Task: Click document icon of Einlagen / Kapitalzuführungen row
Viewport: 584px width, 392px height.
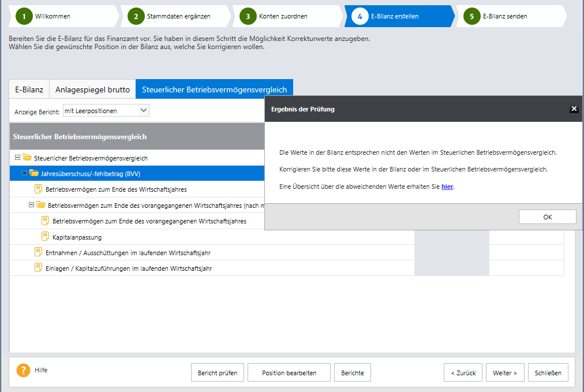Action: click(x=38, y=267)
